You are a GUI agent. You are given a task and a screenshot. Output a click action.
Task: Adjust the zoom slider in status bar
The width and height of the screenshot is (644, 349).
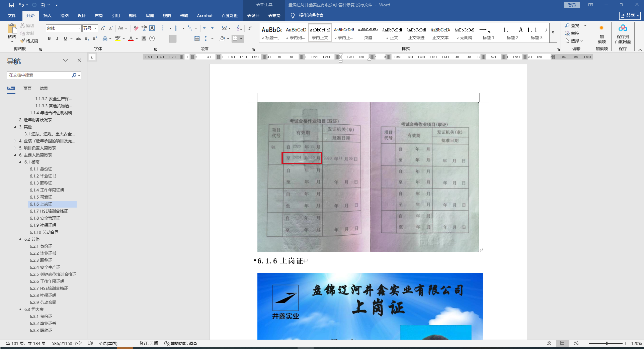pos(606,343)
